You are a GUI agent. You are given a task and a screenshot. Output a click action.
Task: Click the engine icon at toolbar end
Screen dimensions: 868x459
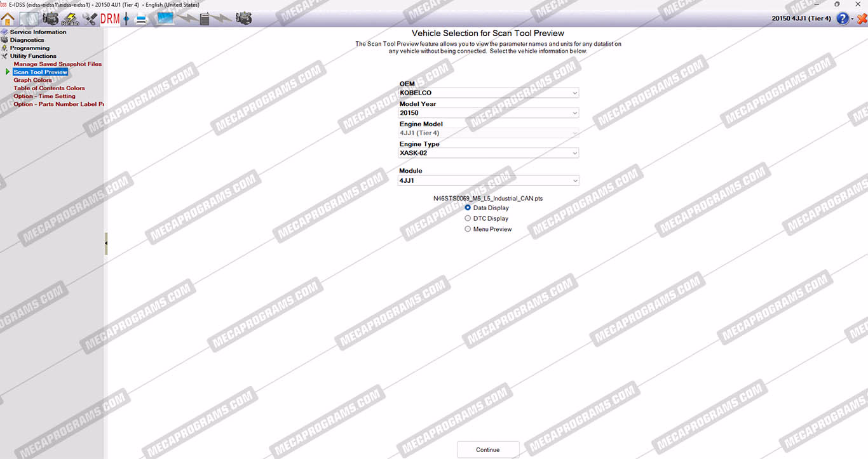click(243, 19)
